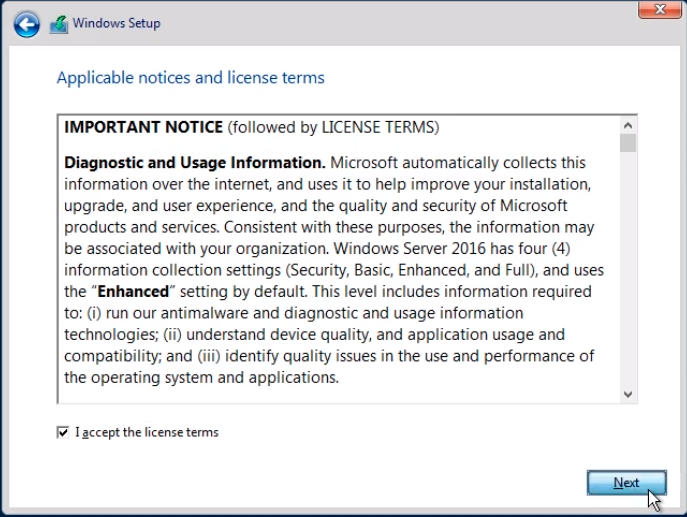Viewport: 687px width, 517px height.
Task: Click the 'IMPORTANT NOTICE' heading text
Action: 144,127
